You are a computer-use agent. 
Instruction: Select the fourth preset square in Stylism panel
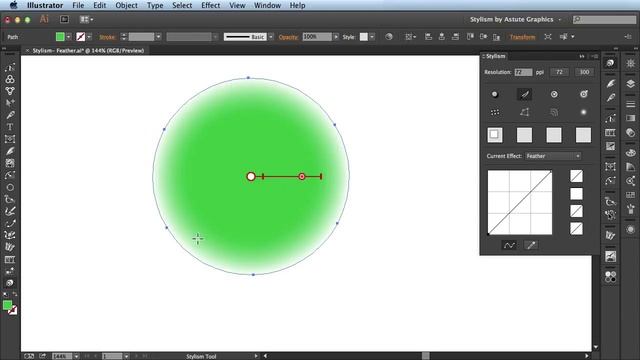click(583, 135)
